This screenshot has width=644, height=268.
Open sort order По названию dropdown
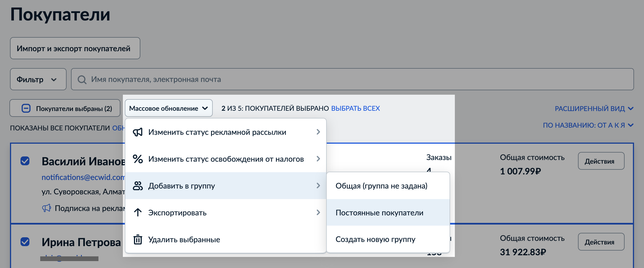588,125
